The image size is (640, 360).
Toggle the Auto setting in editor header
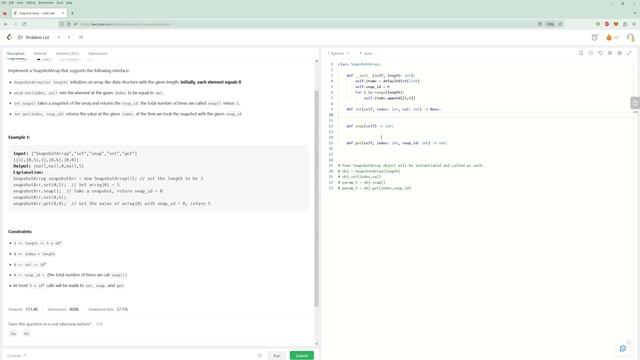pos(366,53)
